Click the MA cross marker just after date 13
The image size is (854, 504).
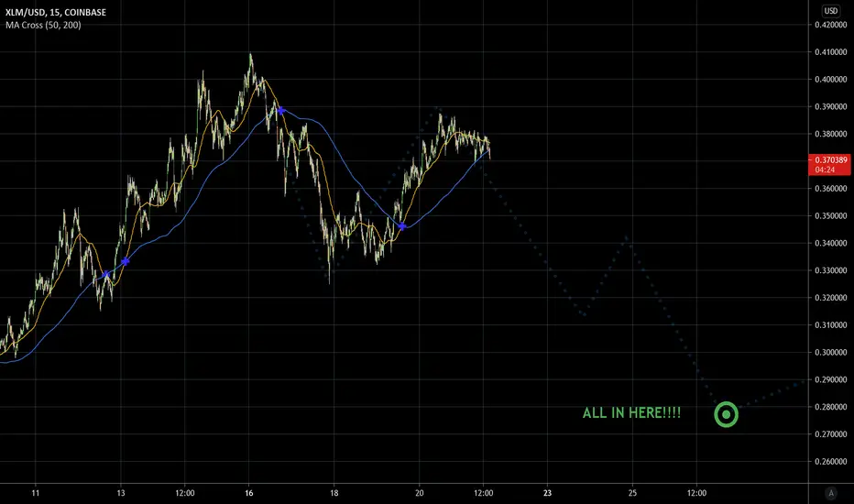[126, 261]
